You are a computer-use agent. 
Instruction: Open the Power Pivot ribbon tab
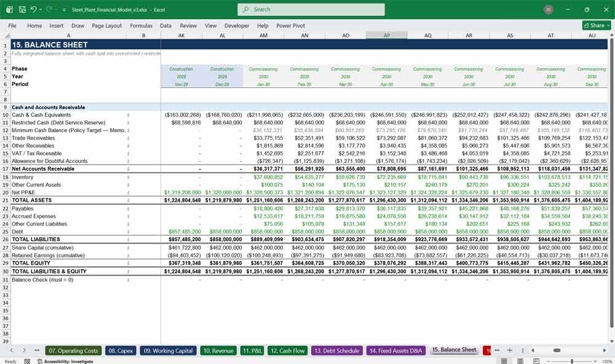(x=291, y=25)
